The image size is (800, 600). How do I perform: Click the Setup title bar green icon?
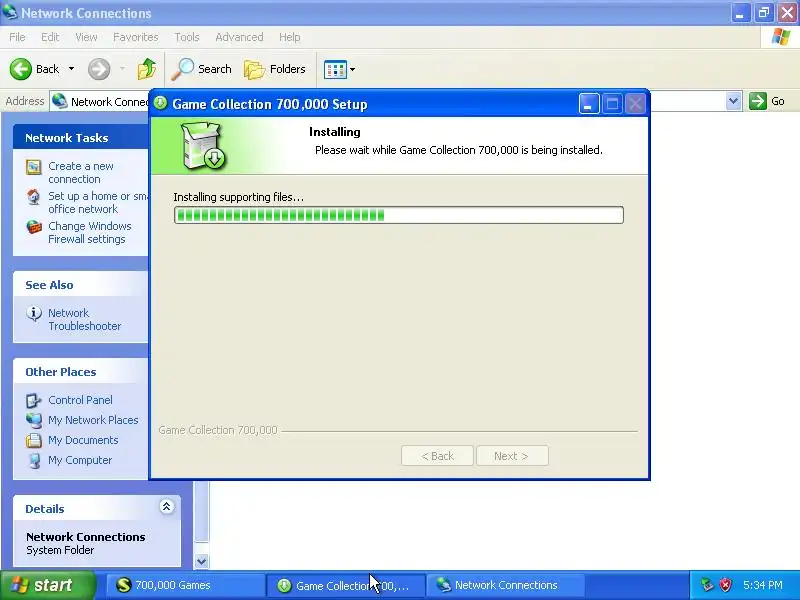point(160,103)
